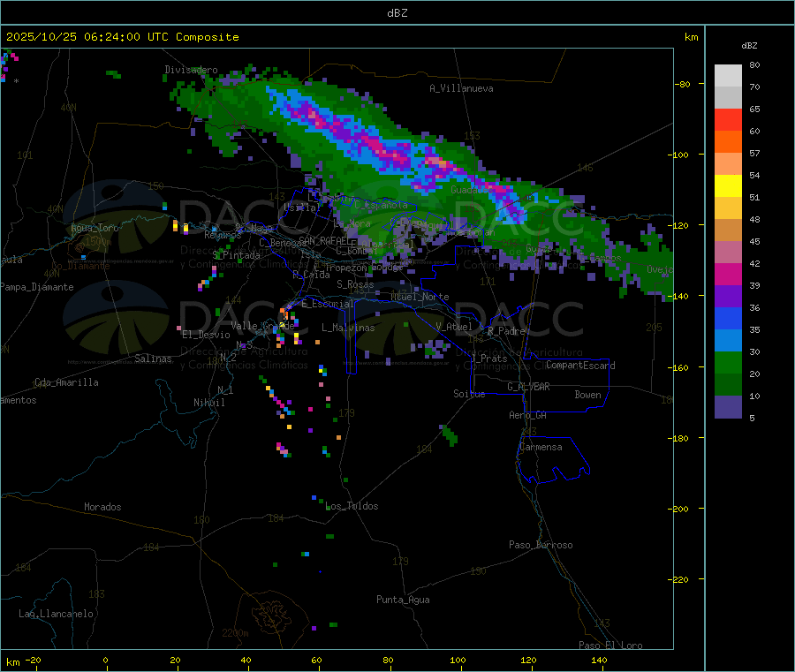Click the El_Desvio map label
795x672 pixels.
click(x=207, y=335)
